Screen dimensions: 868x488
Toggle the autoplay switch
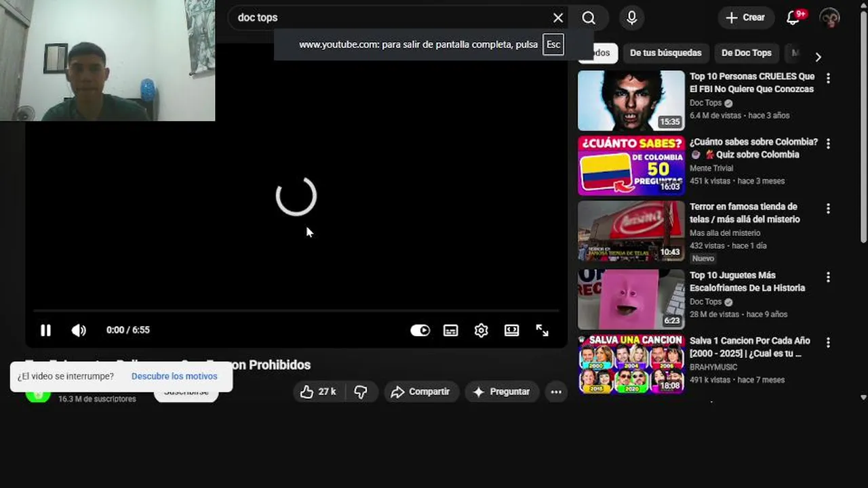(420, 330)
